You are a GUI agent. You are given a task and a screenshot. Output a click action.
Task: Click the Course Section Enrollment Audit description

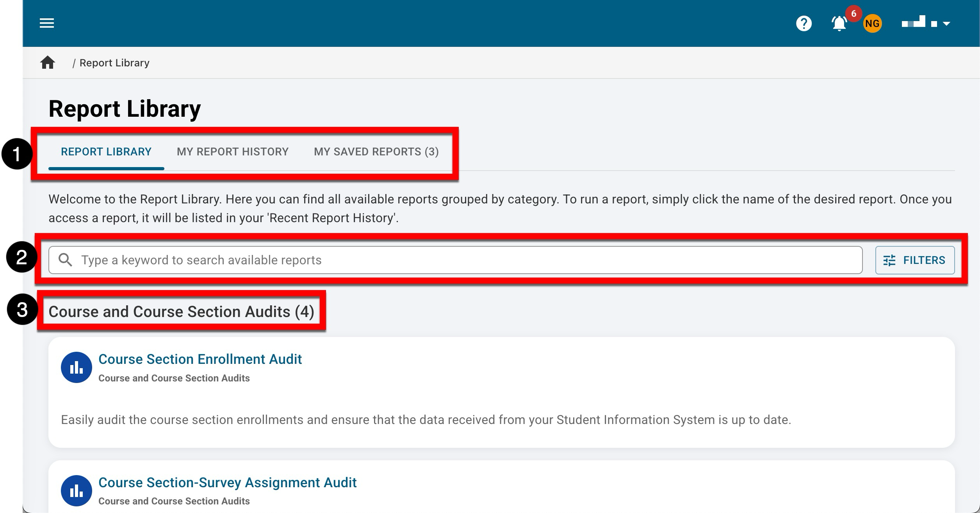pyautogui.click(x=426, y=420)
